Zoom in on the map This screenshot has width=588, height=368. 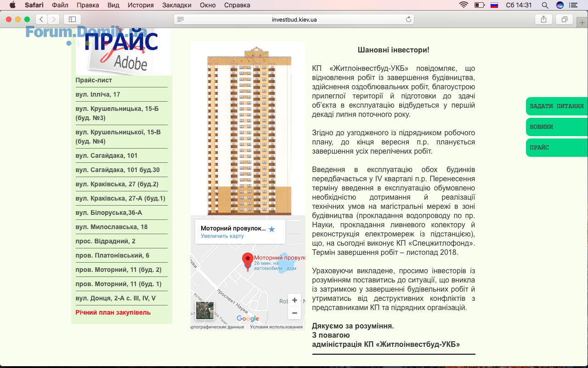(x=294, y=300)
